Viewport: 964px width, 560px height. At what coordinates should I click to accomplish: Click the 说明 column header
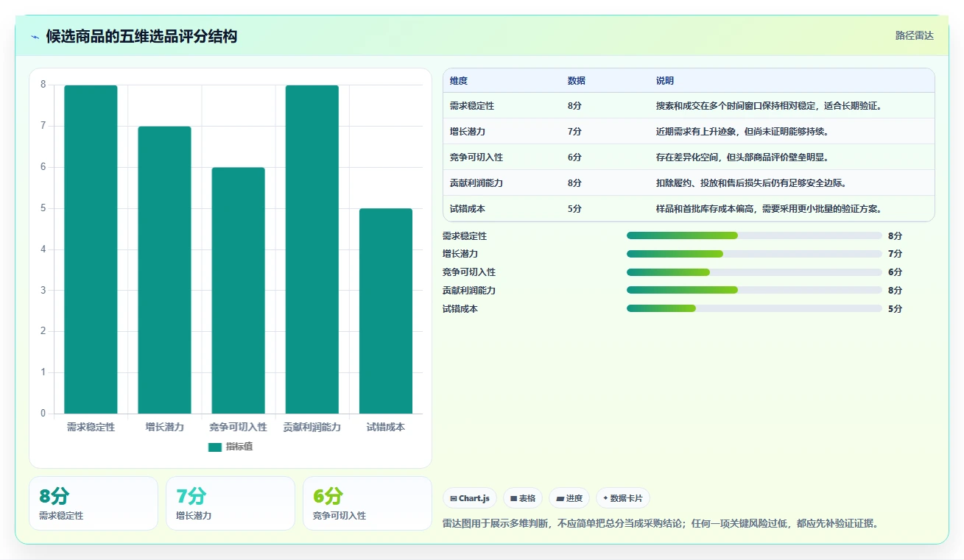point(665,81)
